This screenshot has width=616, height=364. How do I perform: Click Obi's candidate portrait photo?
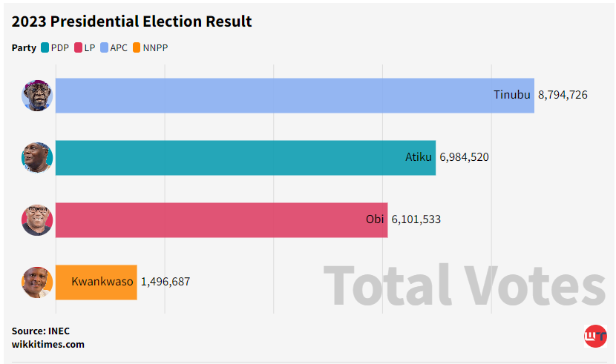point(37,220)
